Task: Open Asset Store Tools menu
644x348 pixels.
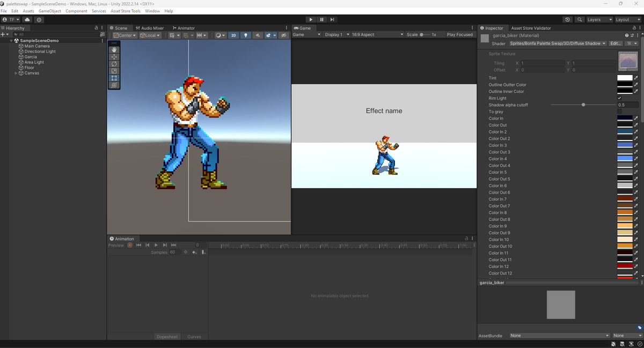Action: pyautogui.click(x=126, y=11)
